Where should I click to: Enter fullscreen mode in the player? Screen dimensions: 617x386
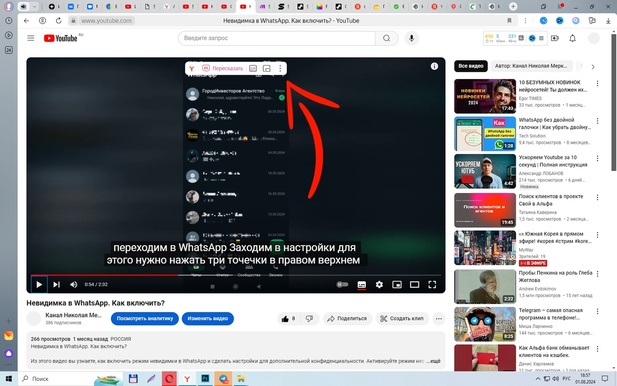coord(432,284)
